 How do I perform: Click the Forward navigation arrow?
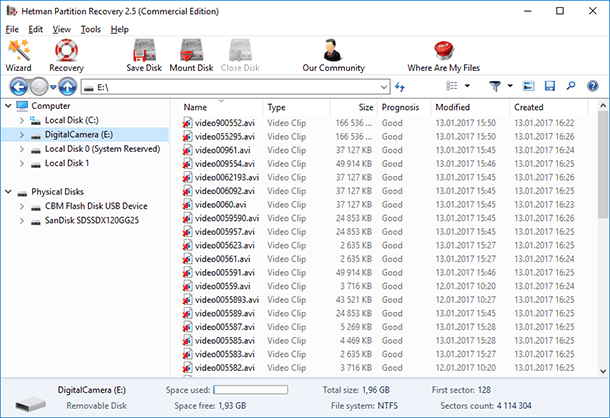[39, 86]
